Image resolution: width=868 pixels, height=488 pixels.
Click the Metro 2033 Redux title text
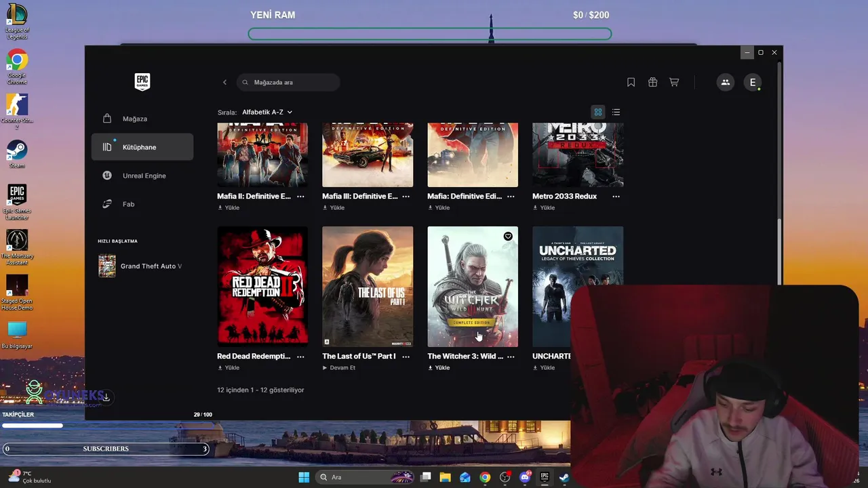tap(564, 197)
